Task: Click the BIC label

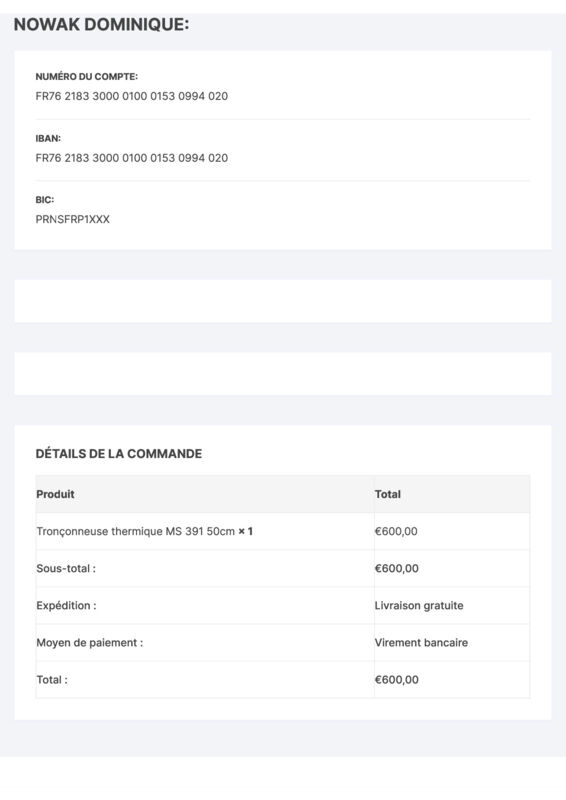Action: [x=44, y=199]
